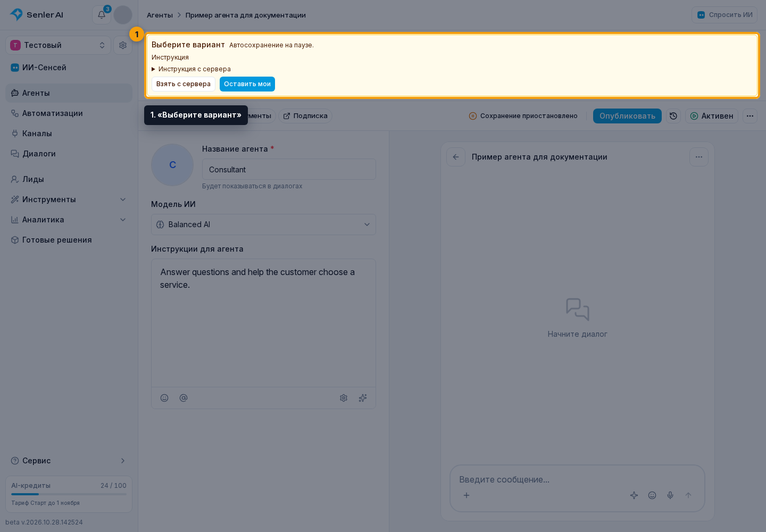Open instruction settings gear under the editor
Screen dimensions: 766x532
click(x=344, y=398)
